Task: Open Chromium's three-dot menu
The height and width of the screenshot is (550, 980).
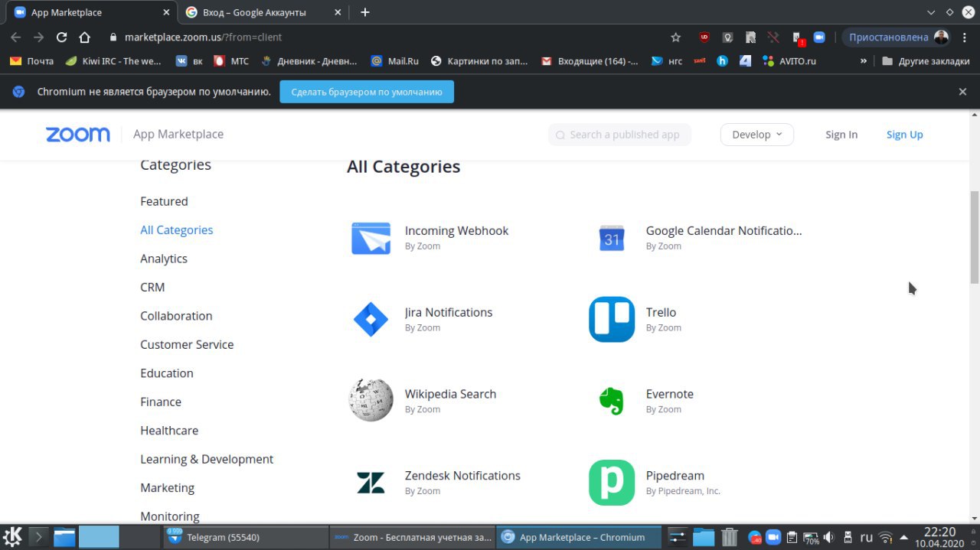Action: (x=964, y=37)
